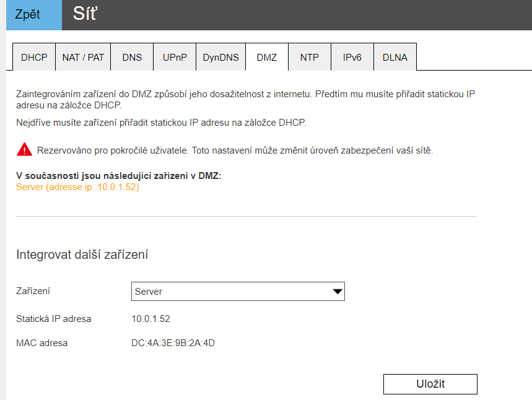This screenshot has width=532, height=400.
Task: Open the DLNA tab
Action: click(x=395, y=58)
